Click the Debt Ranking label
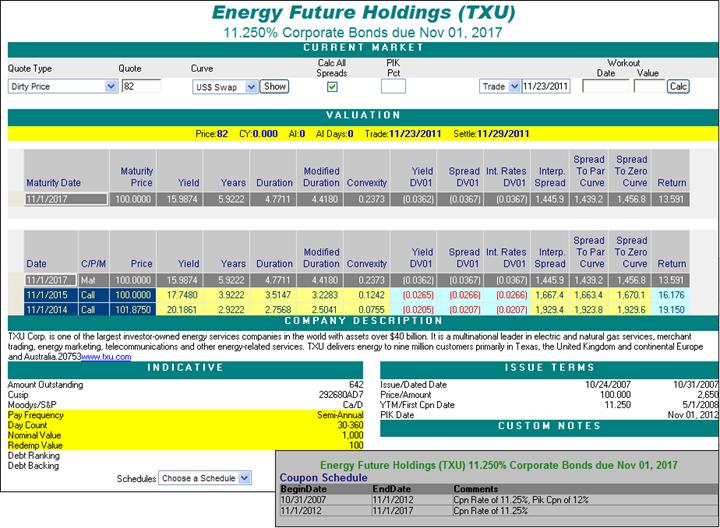 click(x=34, y=455)
